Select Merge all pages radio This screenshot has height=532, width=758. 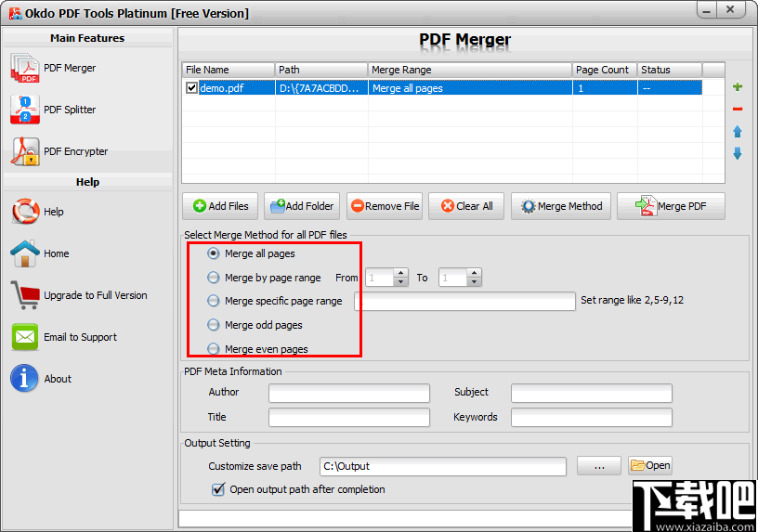214,253
